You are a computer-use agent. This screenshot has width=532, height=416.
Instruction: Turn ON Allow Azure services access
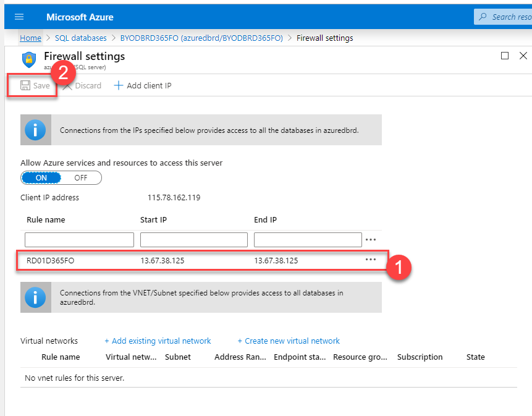[41, 178]
